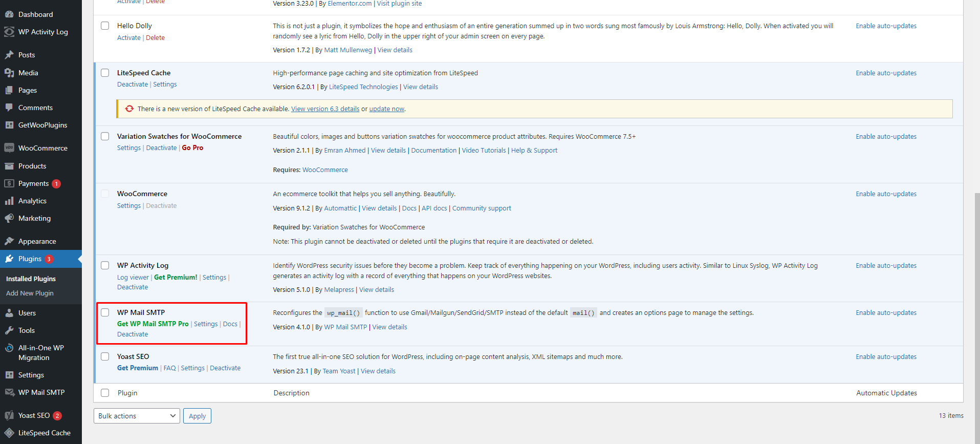This screenshot has height=444, width=980.
Task: Select the WP Mail SMTP checkbox
Action: coord(105,312)
